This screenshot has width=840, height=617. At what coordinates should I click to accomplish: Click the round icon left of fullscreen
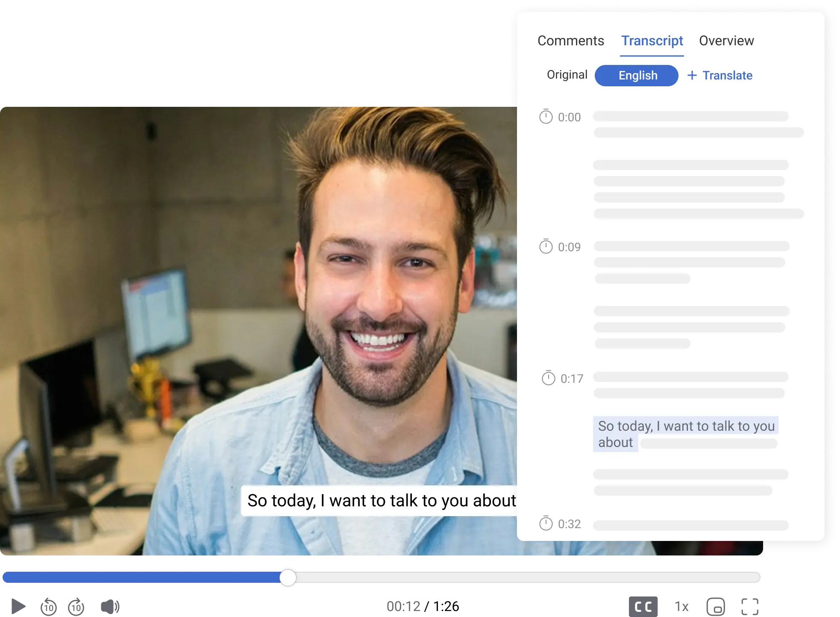[716, 606]
